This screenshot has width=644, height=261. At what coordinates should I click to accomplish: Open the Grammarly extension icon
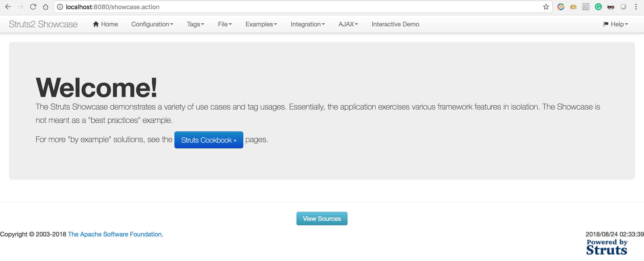point(598,7)
